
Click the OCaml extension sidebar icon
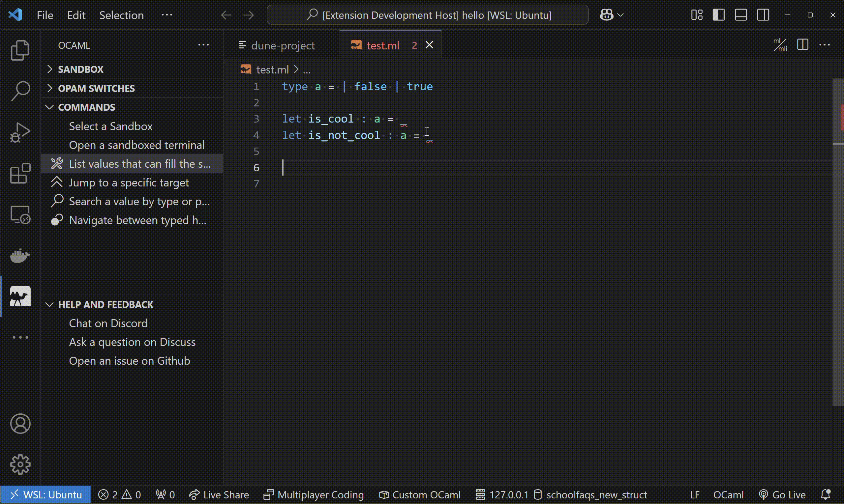pos(20,296)
